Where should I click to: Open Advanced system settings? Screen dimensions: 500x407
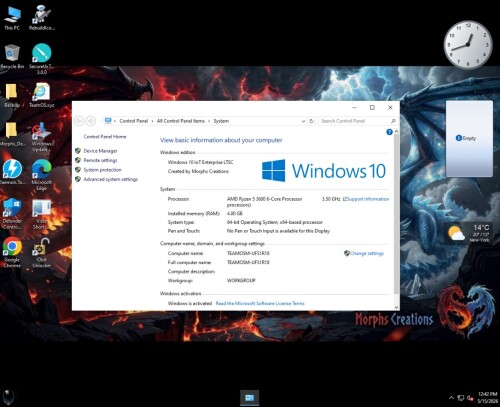(x=110, y=179)
